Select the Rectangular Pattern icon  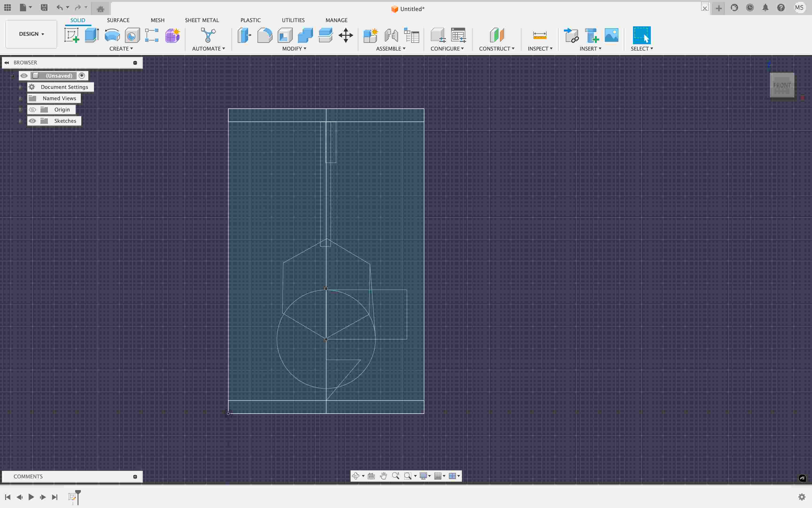pyautogui.click(x=152, y=35)
